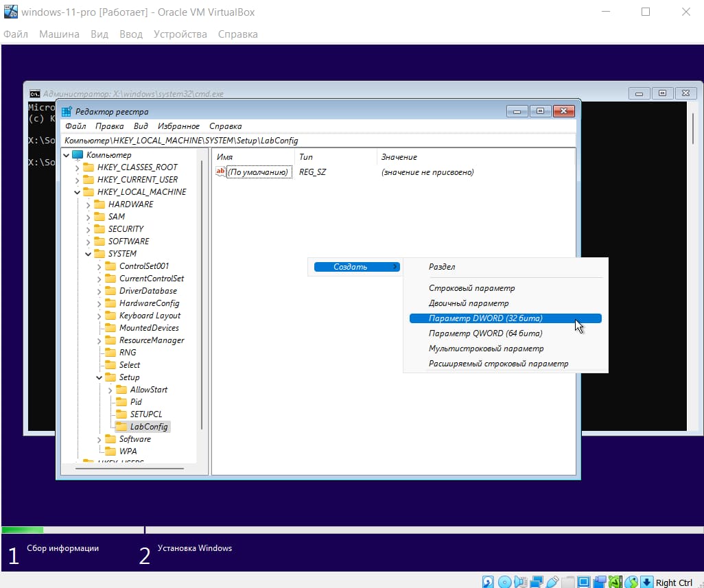Screen dimensions: 704x588
Task: Click the Pid folder icon
Action: (x=121, y=402)
